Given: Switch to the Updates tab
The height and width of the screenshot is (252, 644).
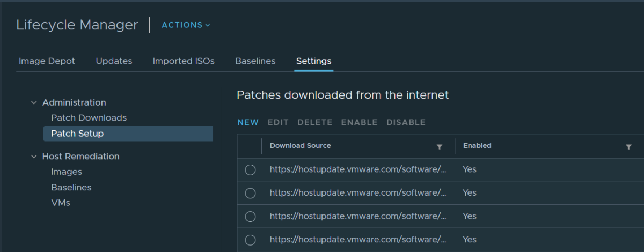Looking at the screenshot, I should [x=114, y=61].
